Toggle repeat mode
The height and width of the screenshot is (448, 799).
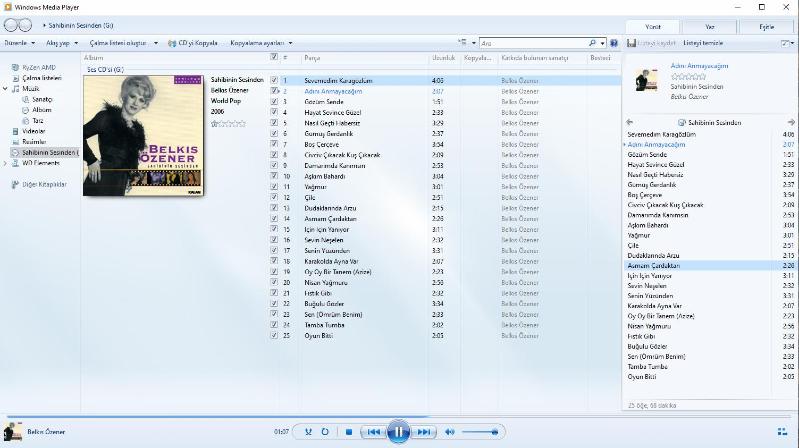click(325, 432)
